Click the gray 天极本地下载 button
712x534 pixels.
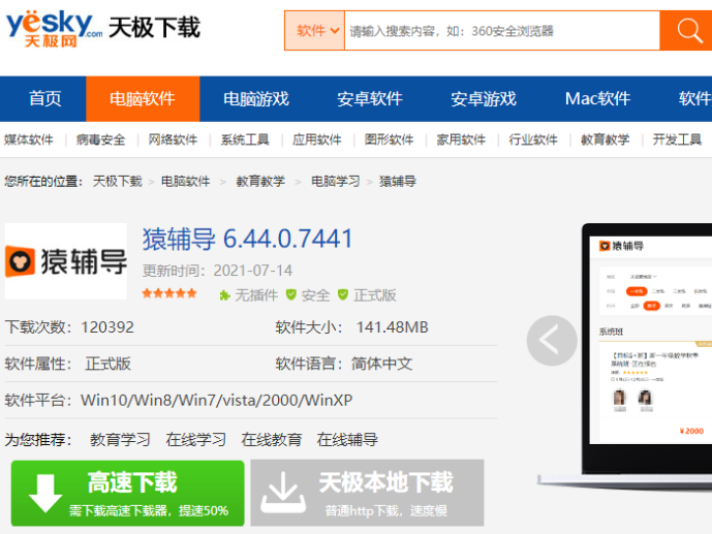(x=367, y=493)
